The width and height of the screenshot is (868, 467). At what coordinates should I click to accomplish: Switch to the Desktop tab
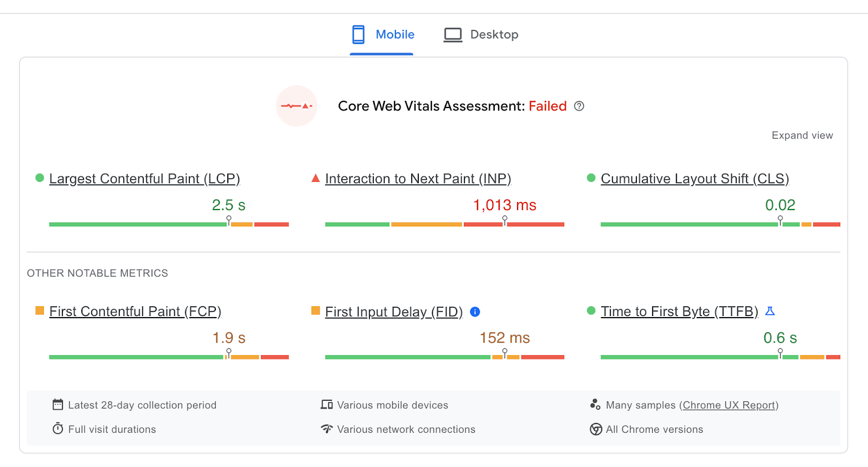(481, 35)
